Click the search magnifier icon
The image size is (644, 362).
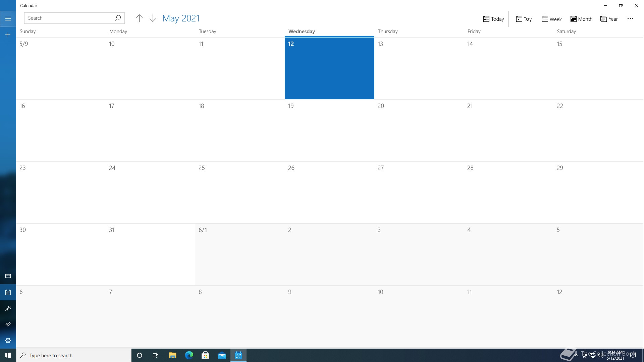(118, 18)
